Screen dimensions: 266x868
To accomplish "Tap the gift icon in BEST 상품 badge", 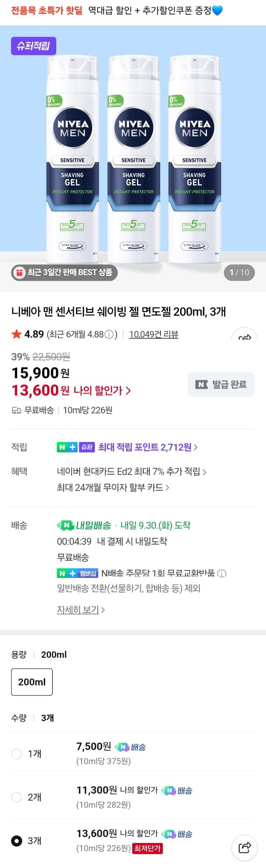I will pyautogui.click(x=19, y=272).
